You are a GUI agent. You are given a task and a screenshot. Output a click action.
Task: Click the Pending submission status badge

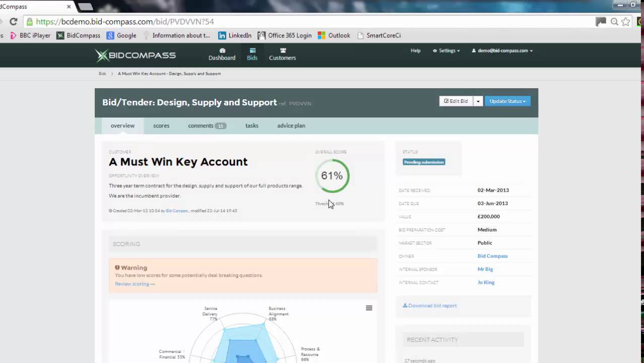pos(424,162)
